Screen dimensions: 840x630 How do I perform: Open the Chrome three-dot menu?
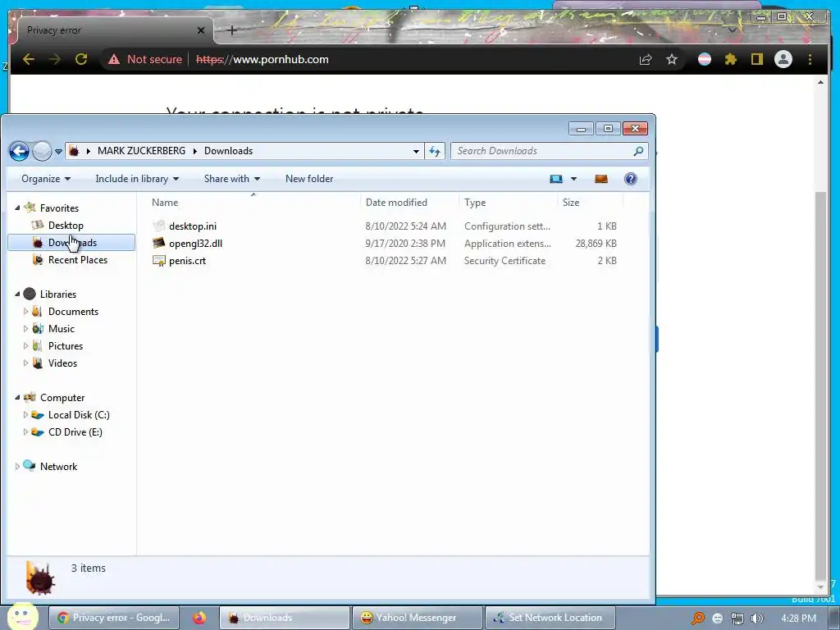(810, 59)
